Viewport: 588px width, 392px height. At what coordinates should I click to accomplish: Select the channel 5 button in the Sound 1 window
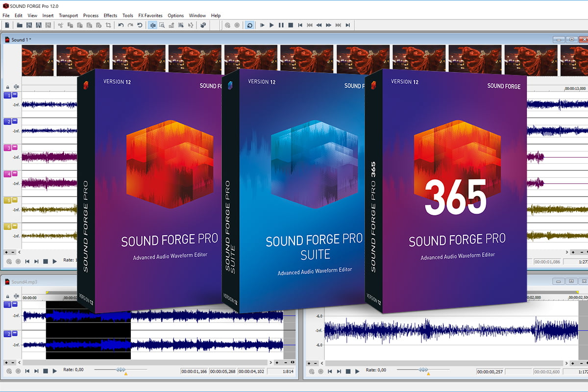click(7, 200)
